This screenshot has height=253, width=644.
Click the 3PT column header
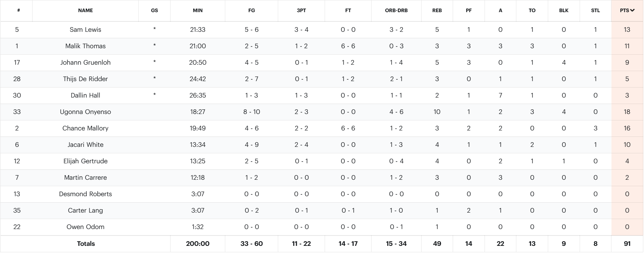[301, 10]
